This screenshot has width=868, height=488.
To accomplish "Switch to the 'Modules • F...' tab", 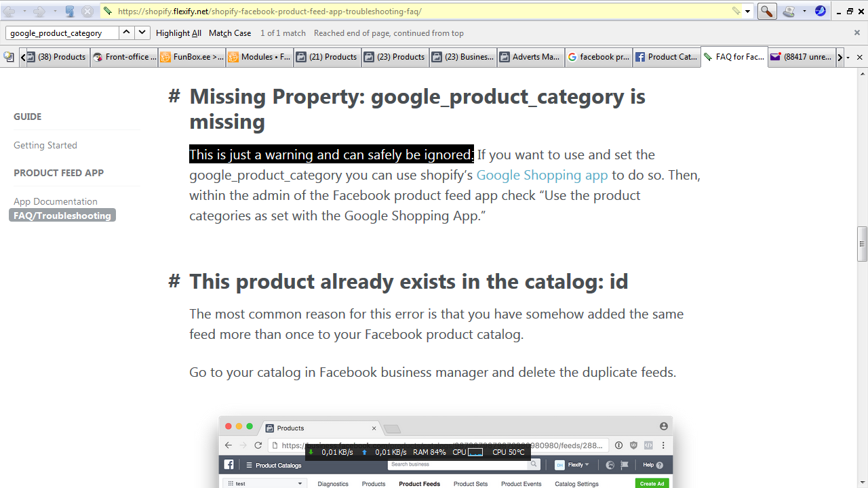I will tap(260, 57).
